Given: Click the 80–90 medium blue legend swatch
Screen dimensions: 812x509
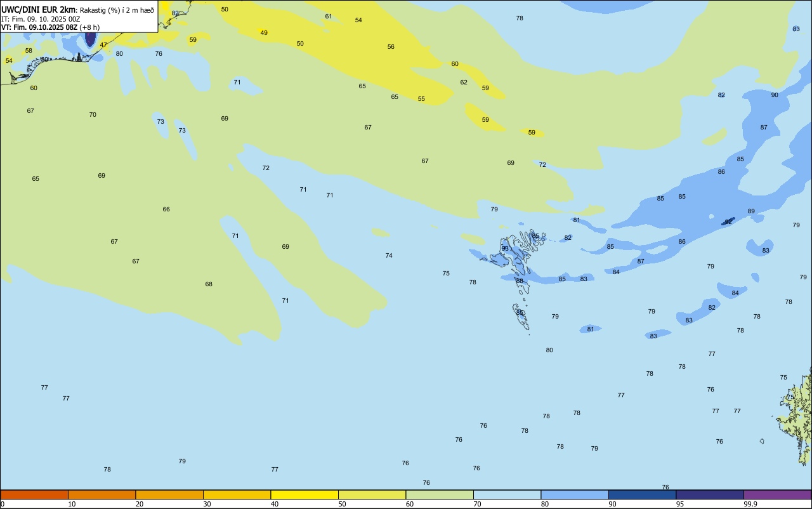Looking at the screenshot, I should 575,494.
